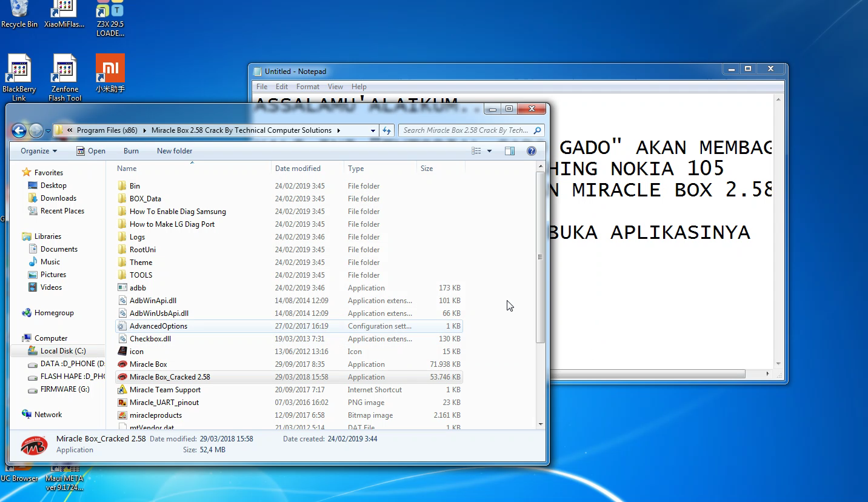Viewport: 868px width, 502px height.
Task: Click the Open button in Explorer toolbar
Action: pyautogui.click(x=91, y=151)
